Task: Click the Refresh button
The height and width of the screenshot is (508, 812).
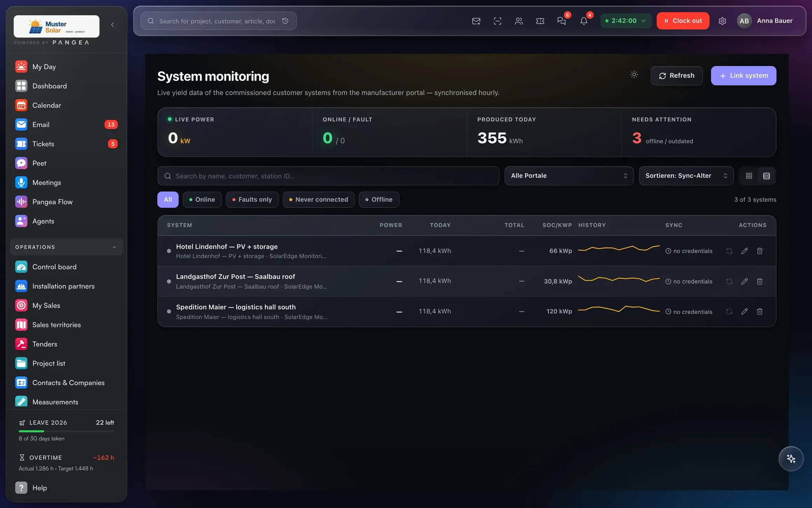Action: [676, 76]
